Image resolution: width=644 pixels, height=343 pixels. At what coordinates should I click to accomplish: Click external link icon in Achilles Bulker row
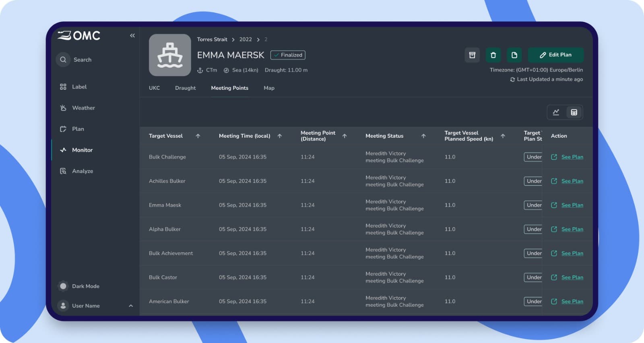554,181
